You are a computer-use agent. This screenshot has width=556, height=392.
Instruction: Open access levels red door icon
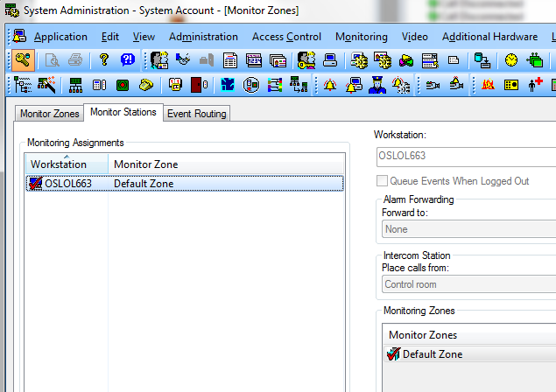199,85
